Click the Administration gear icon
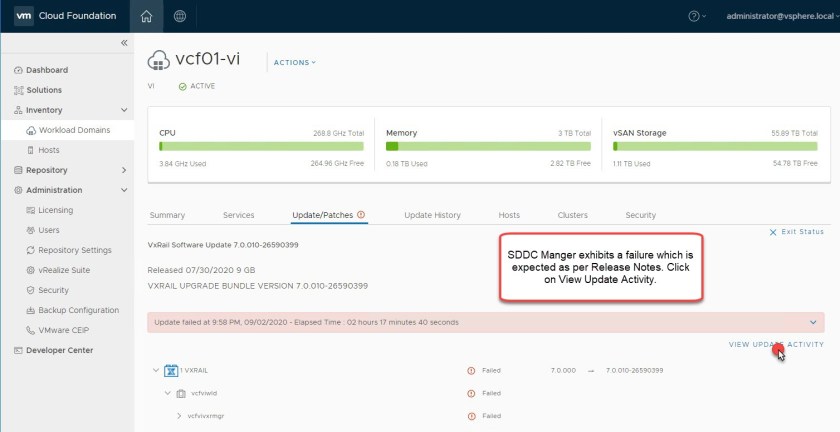The width and height of the screenshot is (840, 432). (x=18, y=190)
